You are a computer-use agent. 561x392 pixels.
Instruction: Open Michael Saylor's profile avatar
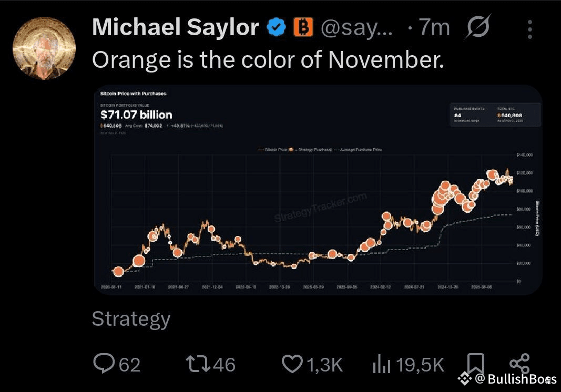44,48
